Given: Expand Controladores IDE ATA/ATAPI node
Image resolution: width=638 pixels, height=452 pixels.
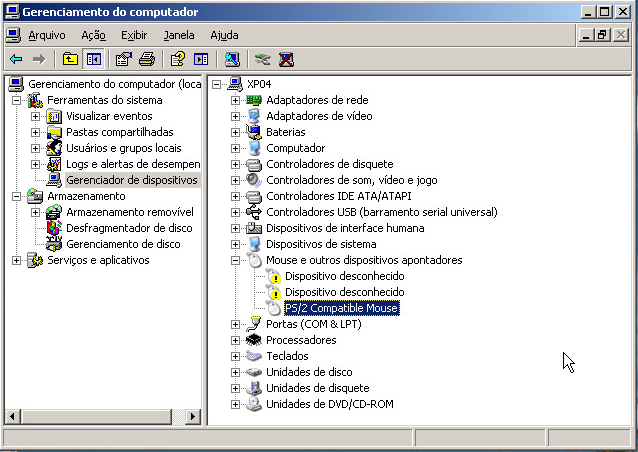Looking at the screenshot, I should [235, 197].
